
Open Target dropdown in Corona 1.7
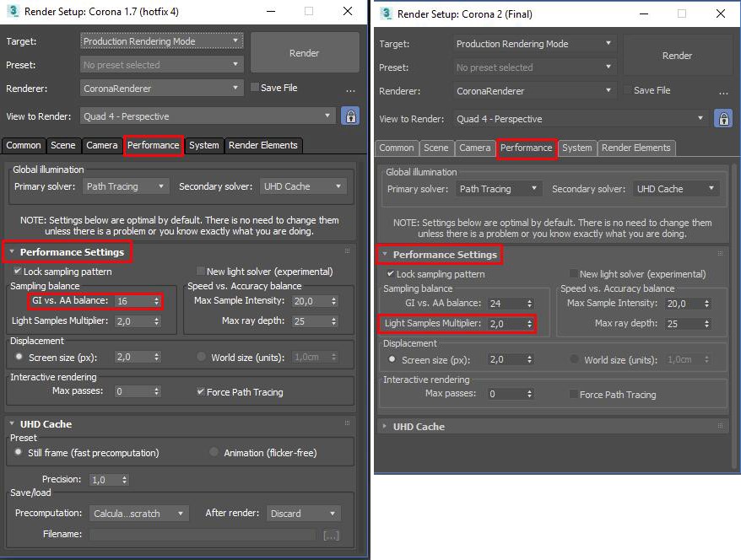(x=162, y=41)
